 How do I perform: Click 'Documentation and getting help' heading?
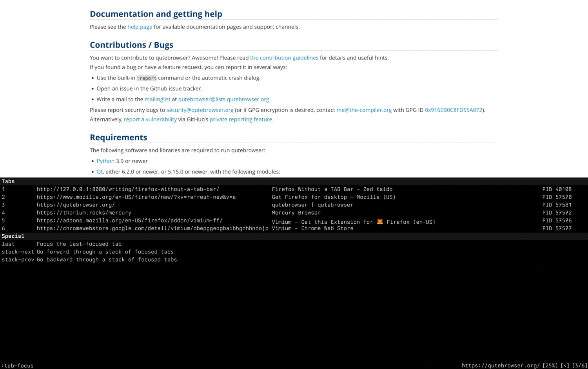pos(156,14)
